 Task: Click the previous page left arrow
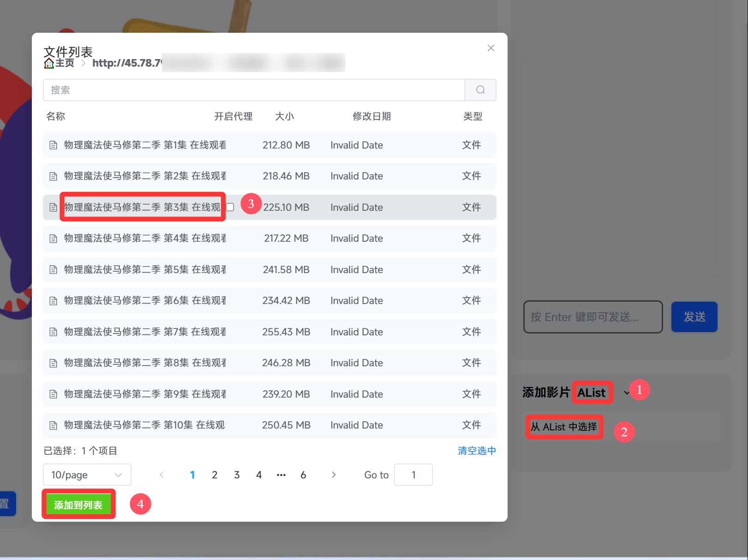point(162,475)
